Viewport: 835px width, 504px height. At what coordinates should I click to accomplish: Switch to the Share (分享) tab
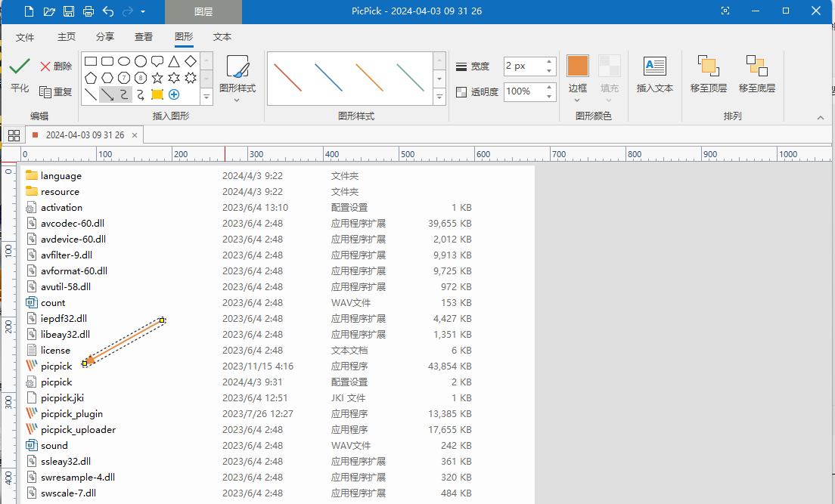pyautogui.click(x=105, y=37)
